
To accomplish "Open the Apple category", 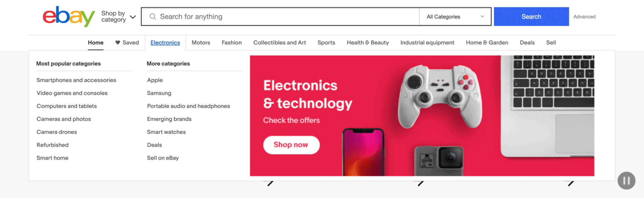I will tap(155, 80).
